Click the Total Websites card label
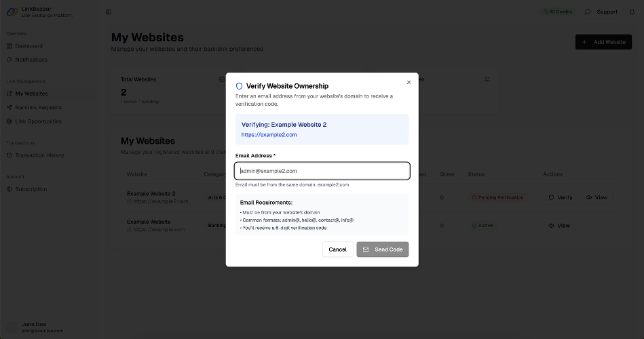644x339 pixels. 138,79
